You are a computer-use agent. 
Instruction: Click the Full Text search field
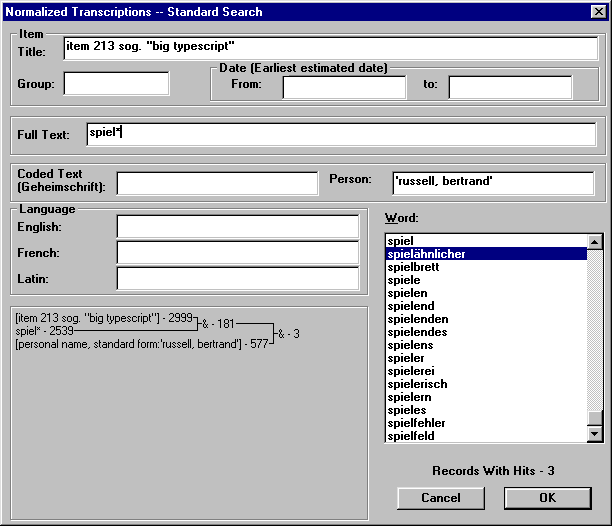pos(339,135)
